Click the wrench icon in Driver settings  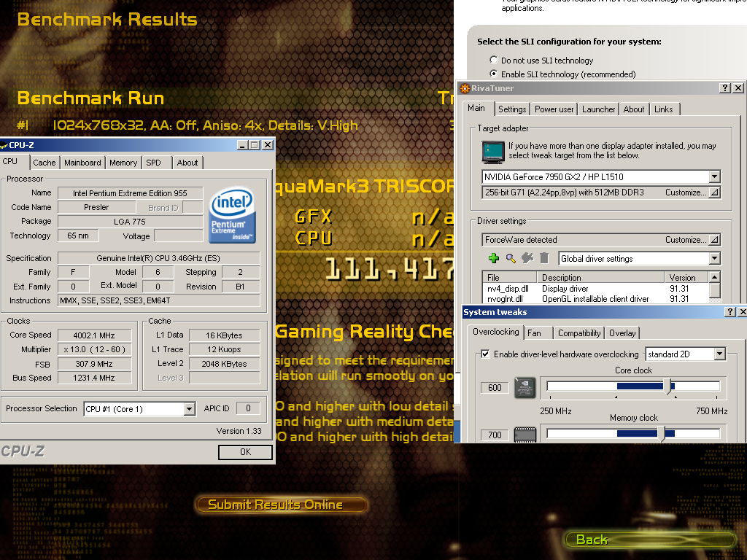pyautogui.click(x=527, y=258)
